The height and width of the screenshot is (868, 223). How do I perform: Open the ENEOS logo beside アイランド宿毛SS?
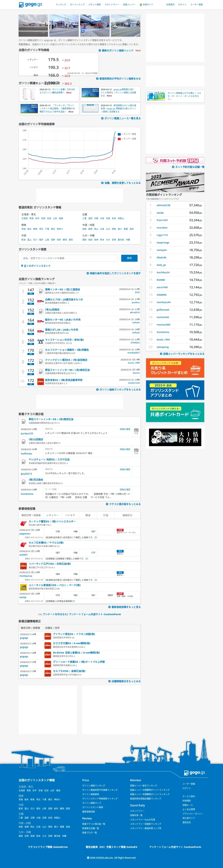[48, 636]
